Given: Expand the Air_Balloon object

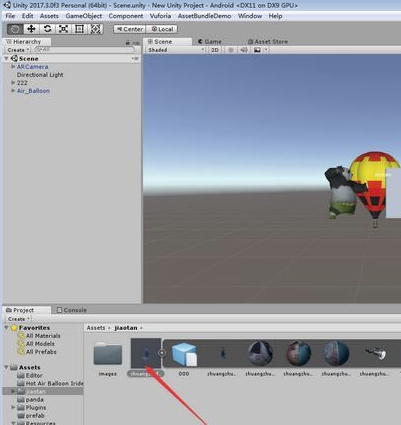Looking at the screenshot, I should [x=13, y=91].
